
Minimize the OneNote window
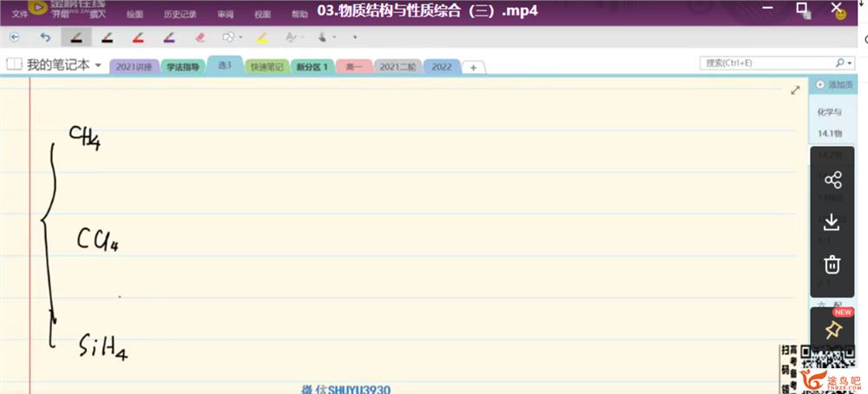point(767,7)
